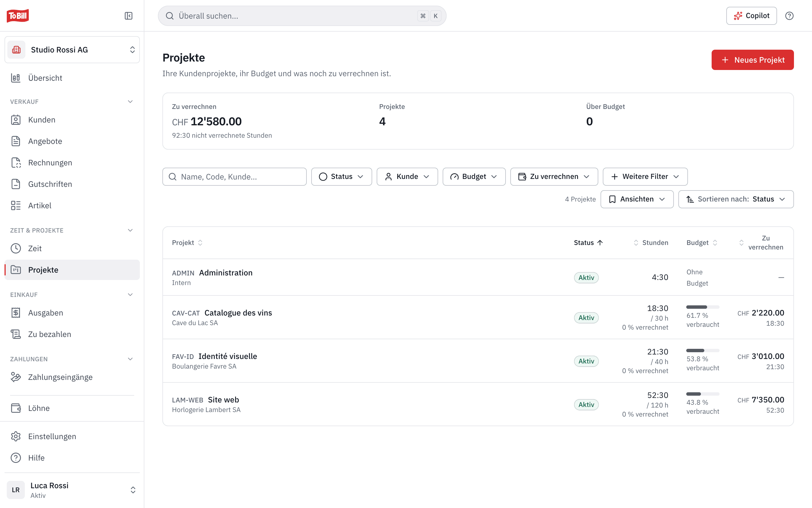The image size is (812, 508).
Task: Toggle Status column sort direction
Action: [x=588, y=243]
